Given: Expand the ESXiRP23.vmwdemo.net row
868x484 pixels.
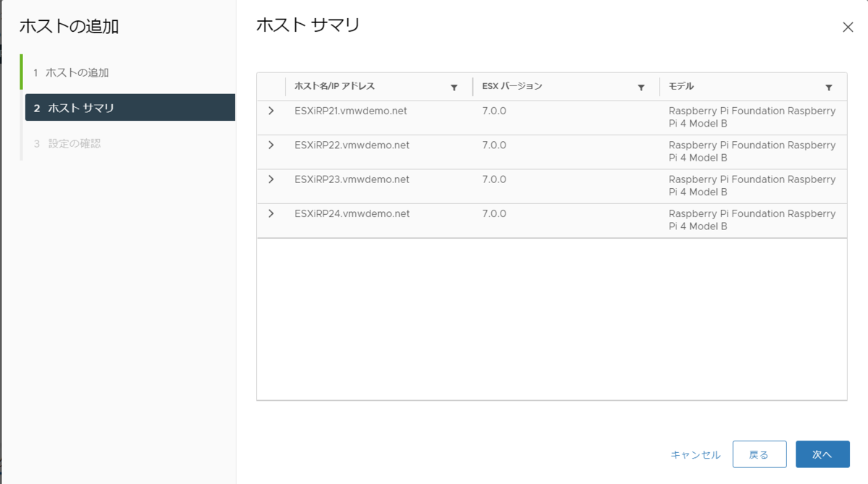Looking at the screenshot, I should coord(271,179).
